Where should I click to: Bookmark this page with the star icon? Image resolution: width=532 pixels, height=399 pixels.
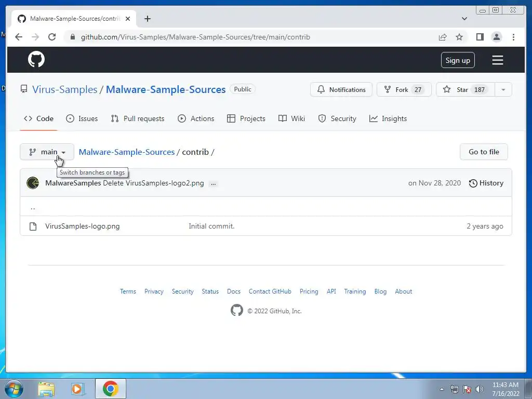pos(459,37)
